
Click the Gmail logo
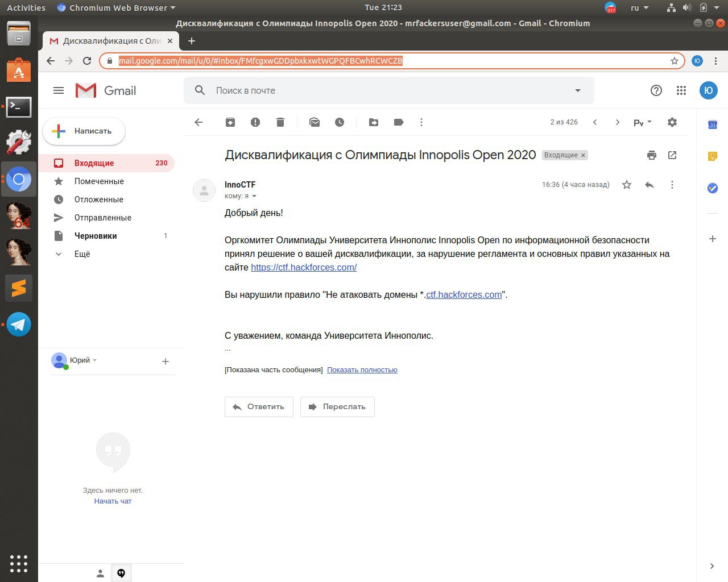tap(106, 90)
